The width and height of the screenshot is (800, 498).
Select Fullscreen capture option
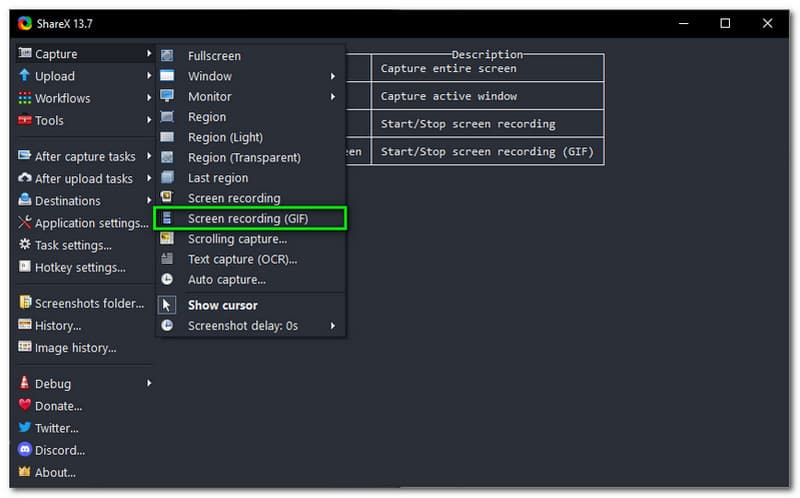(x=214, y=56)
